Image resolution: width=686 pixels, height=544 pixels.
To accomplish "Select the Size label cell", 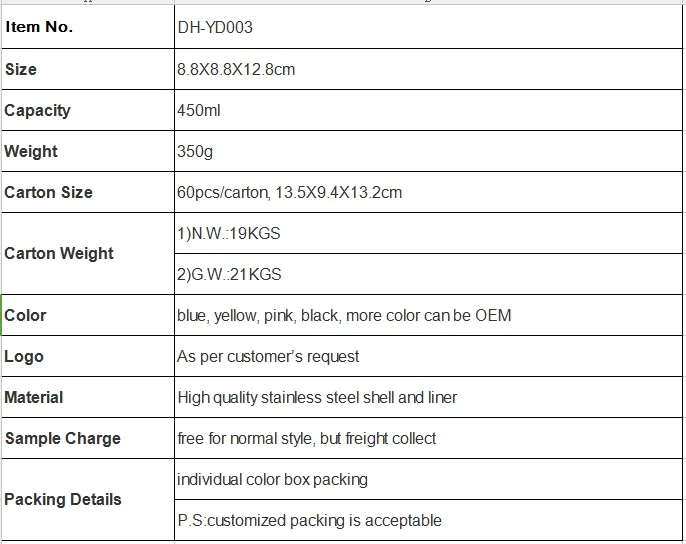I will [x=88, y=69].
